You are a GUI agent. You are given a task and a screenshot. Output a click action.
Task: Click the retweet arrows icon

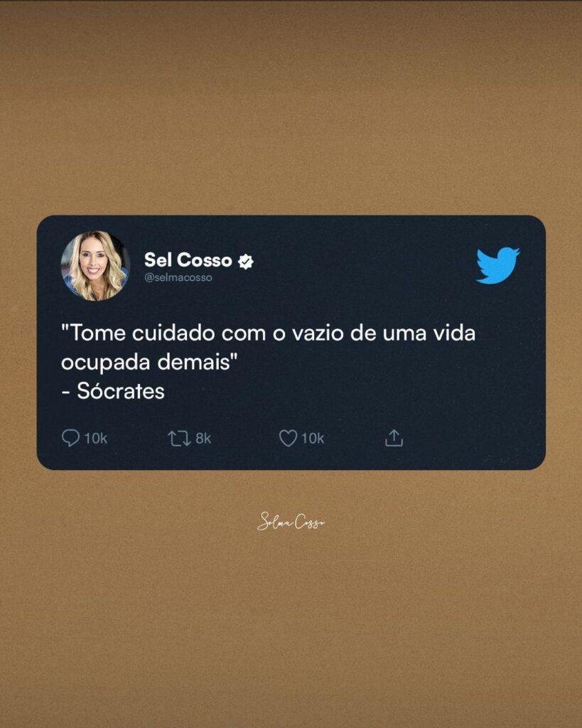pos(179,438)
